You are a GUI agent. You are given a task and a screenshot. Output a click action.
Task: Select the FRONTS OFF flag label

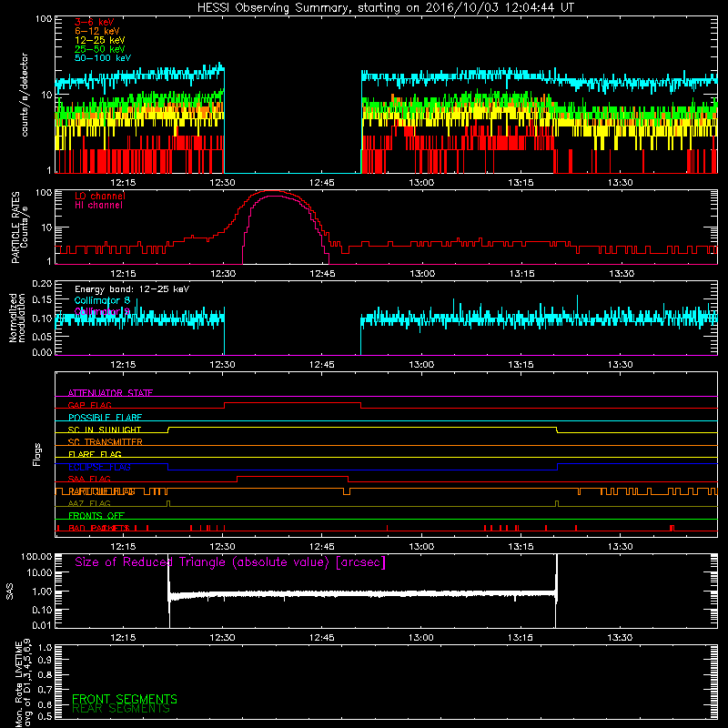(x=96, y=515)
